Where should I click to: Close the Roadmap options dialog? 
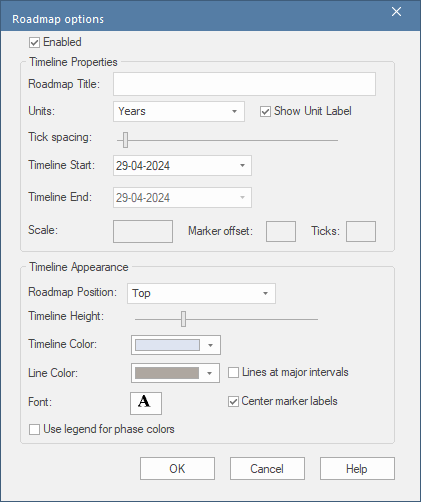point(396,12)
